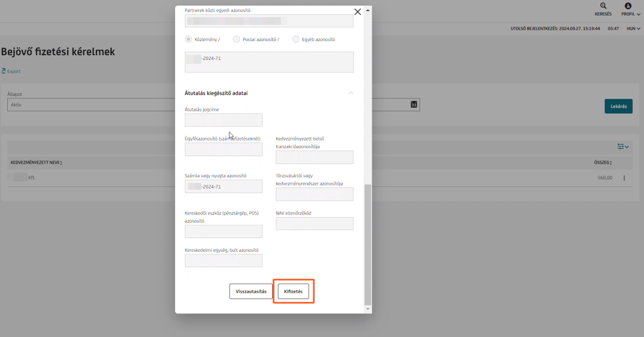Close the payment request dialog

[358, 12]
